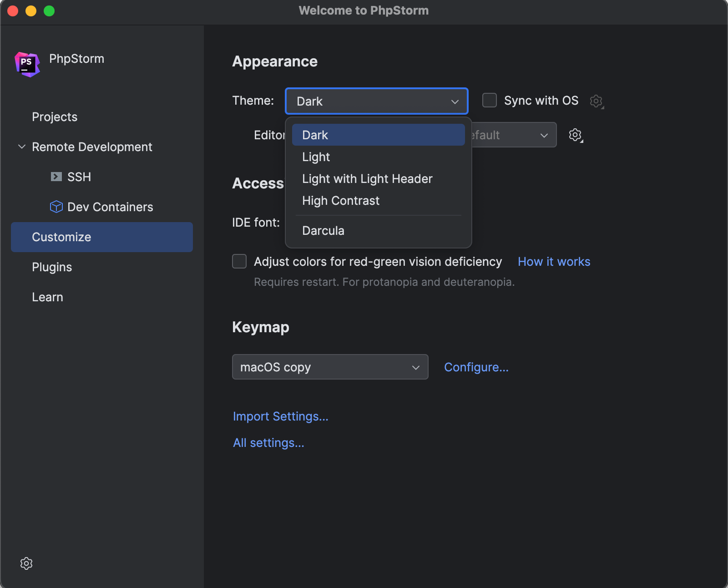Enable the Sync with OS checkbox

pyautogui.click(x=489, y=101)
